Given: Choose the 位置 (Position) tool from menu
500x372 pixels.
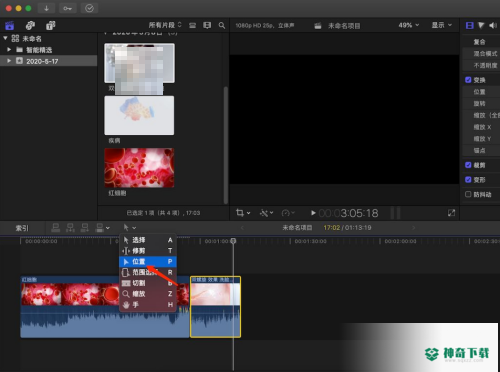Looking at the screenshot, I should [x=148, y=261].
